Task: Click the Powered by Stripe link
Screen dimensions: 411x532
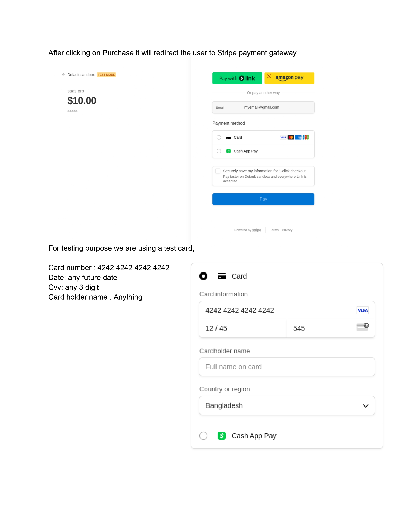Action: [x=247, y=230]
